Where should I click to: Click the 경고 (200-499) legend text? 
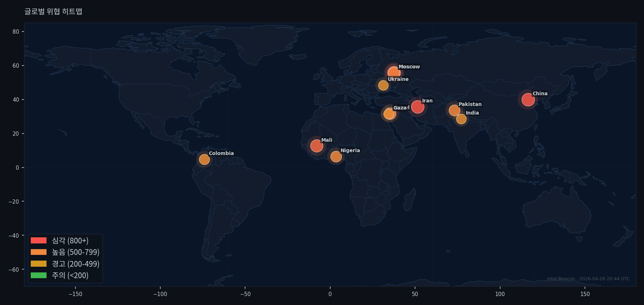coord(76,264)
